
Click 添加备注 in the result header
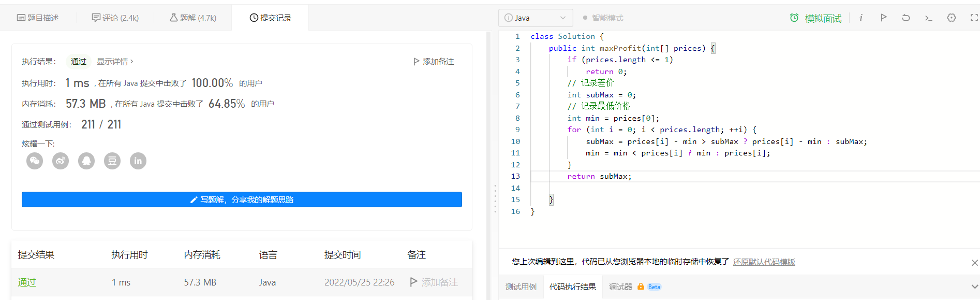pyautogui.click(x=434, y=61)
